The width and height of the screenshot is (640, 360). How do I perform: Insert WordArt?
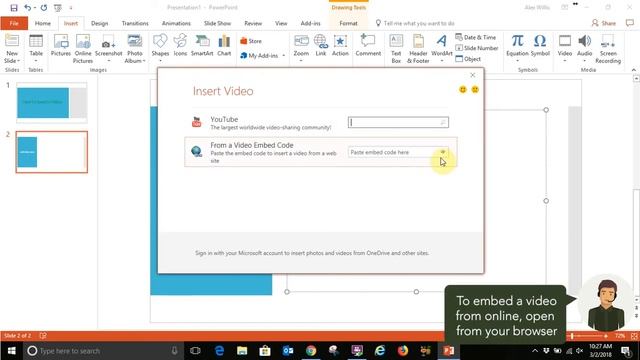[442, 49]
